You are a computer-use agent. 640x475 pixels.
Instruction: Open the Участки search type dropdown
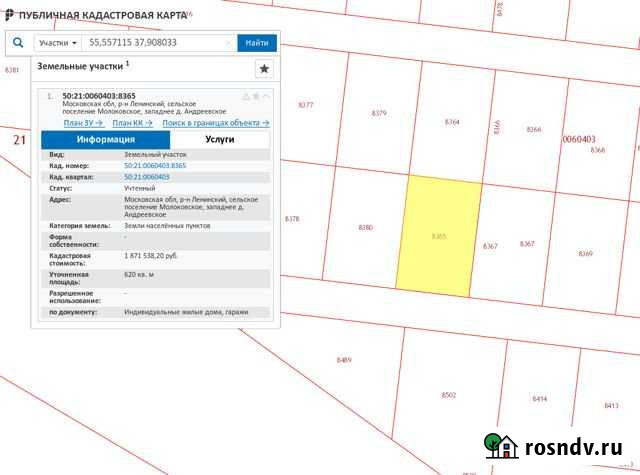pos(57,43)
